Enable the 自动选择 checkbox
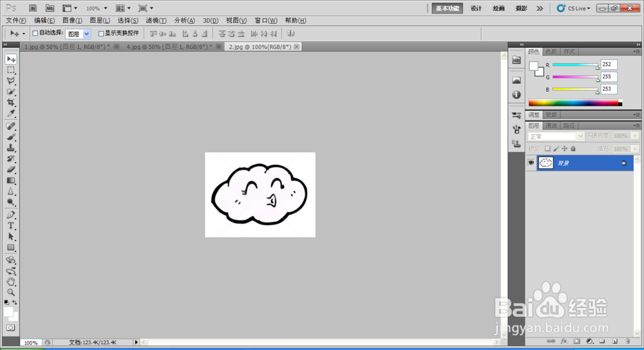The width and height of the screenshot is (644, 350). click(35, 34)
